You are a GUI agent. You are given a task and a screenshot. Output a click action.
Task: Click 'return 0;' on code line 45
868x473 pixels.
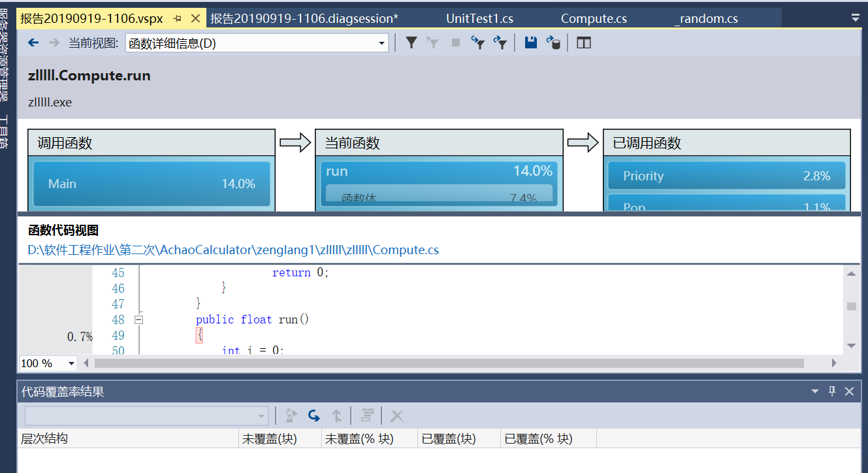[x=300, y=272]
